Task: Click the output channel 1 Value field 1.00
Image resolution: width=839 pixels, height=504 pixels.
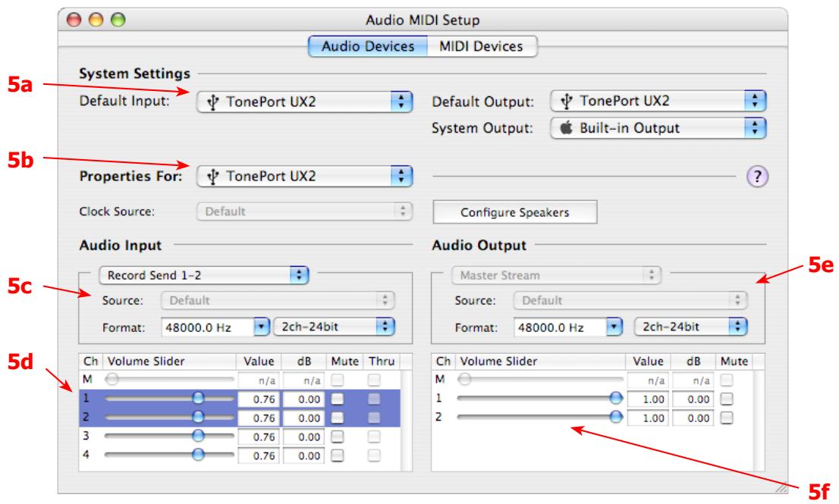Action: (x=648, y=399)
